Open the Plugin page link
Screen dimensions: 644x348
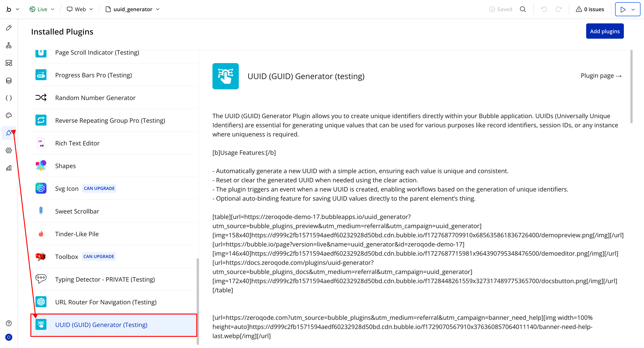[x=601, y=76]
